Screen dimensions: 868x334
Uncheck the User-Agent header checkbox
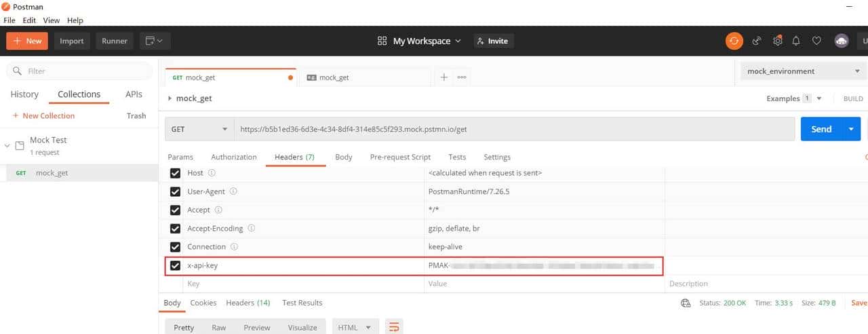(176, 192)
